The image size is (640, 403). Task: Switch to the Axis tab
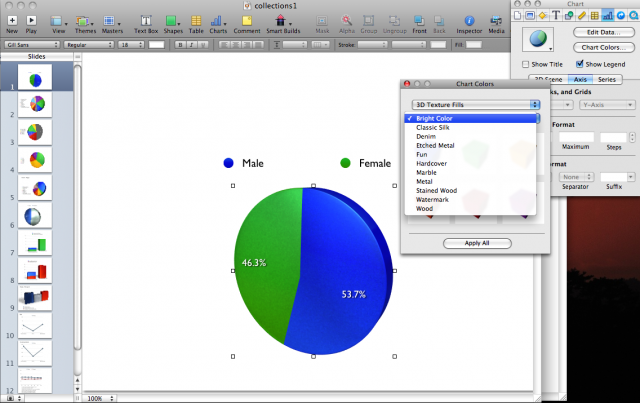coord(580,80)
